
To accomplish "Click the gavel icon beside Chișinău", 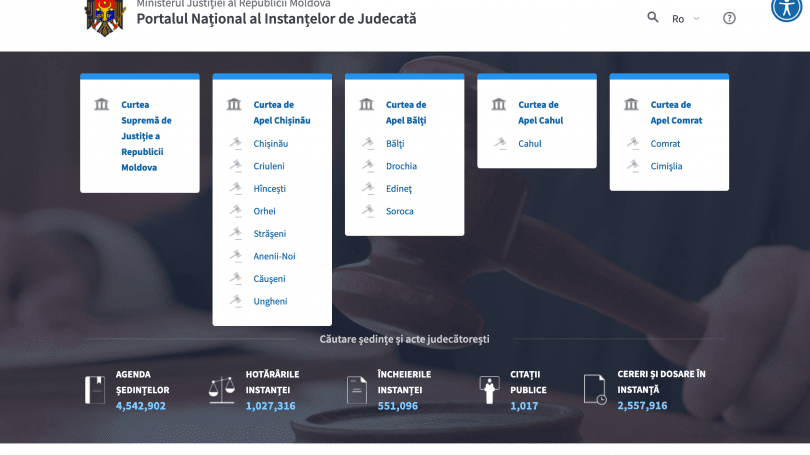I will [x=236, y=143].
